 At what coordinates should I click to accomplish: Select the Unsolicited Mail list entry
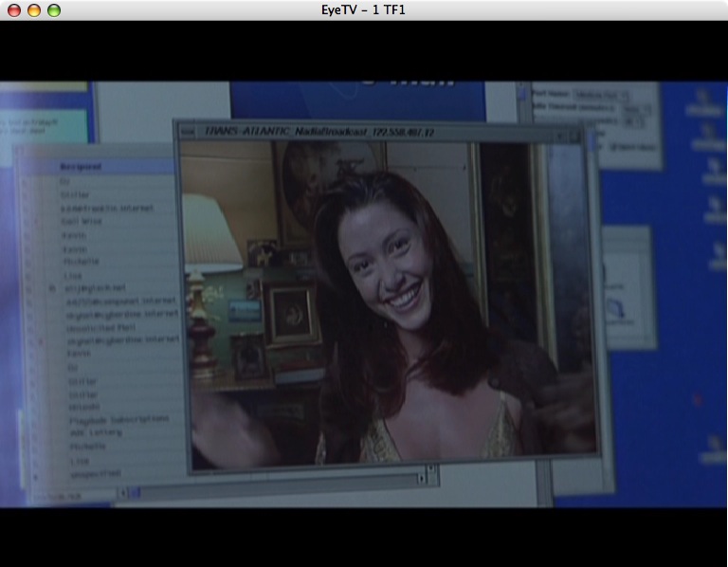(100, 328)
